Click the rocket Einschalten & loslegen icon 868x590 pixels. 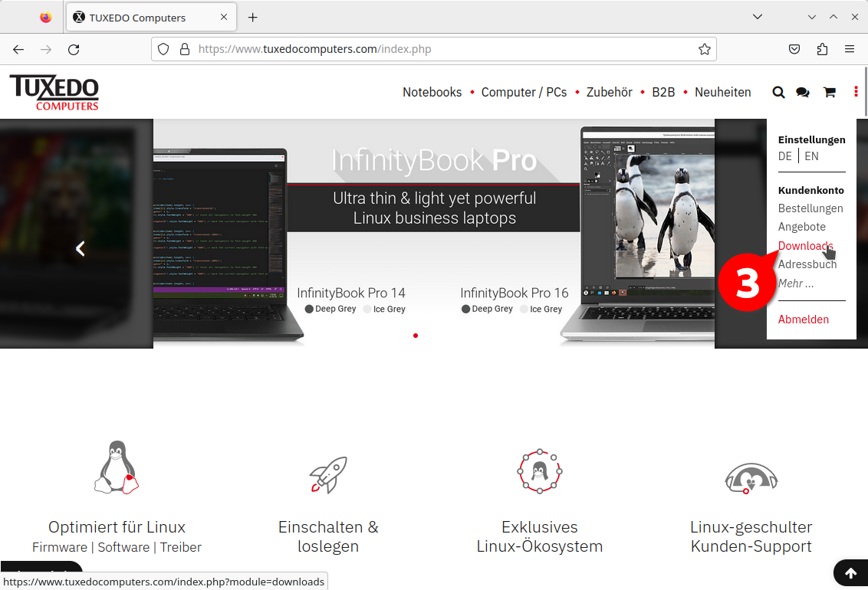(328, 474)
